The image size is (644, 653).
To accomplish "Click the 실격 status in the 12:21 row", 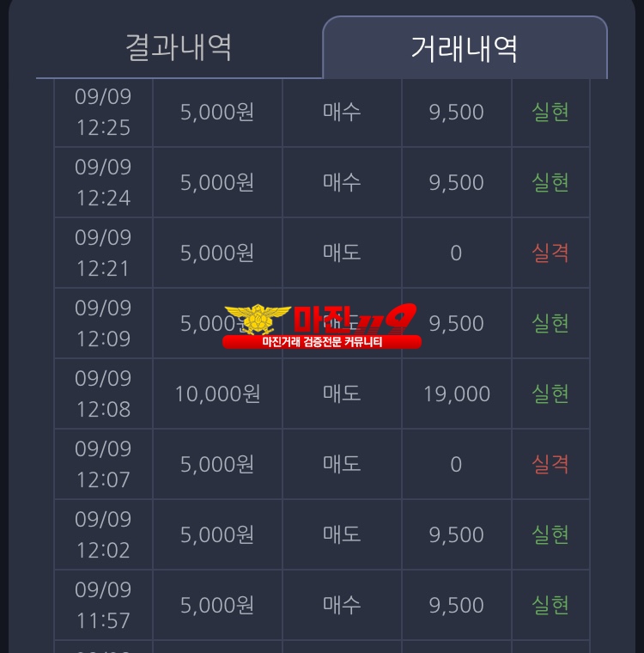I will pos(550,253).
